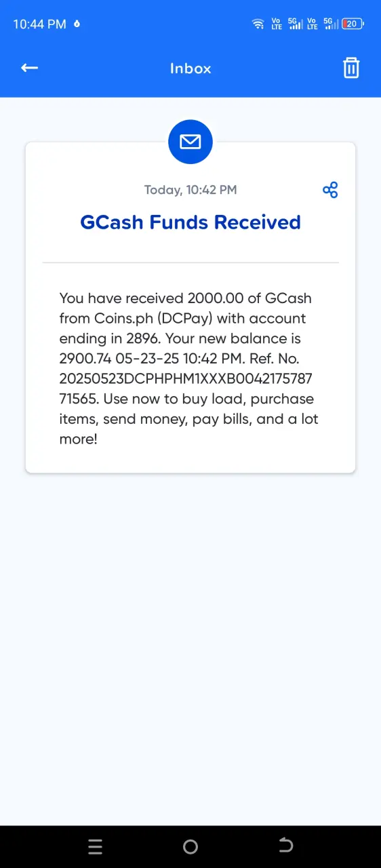Tap the Wi-Fi status icon

(258, 24)
